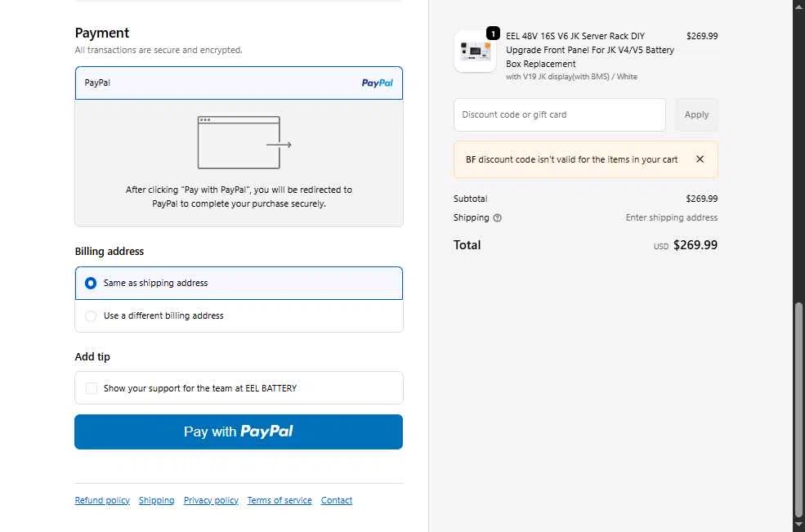The width and height of the screenshot is (805, 532).
Task: Dismiss the BF discount code error message
Action: pos(700,159)
